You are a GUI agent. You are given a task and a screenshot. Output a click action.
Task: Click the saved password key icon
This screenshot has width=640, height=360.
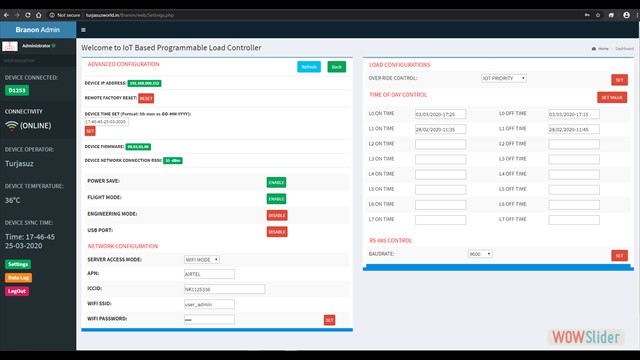click(587, 15)
